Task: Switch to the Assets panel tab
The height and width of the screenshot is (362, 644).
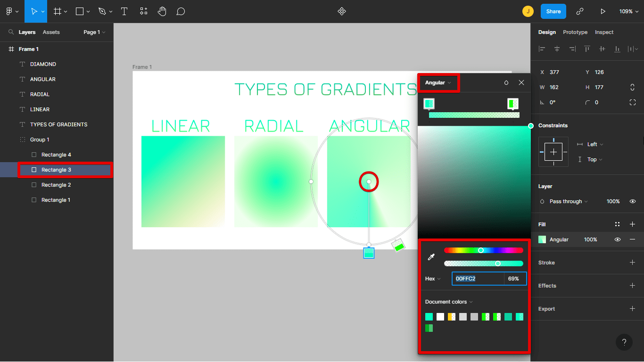Action: pos(51,32)
